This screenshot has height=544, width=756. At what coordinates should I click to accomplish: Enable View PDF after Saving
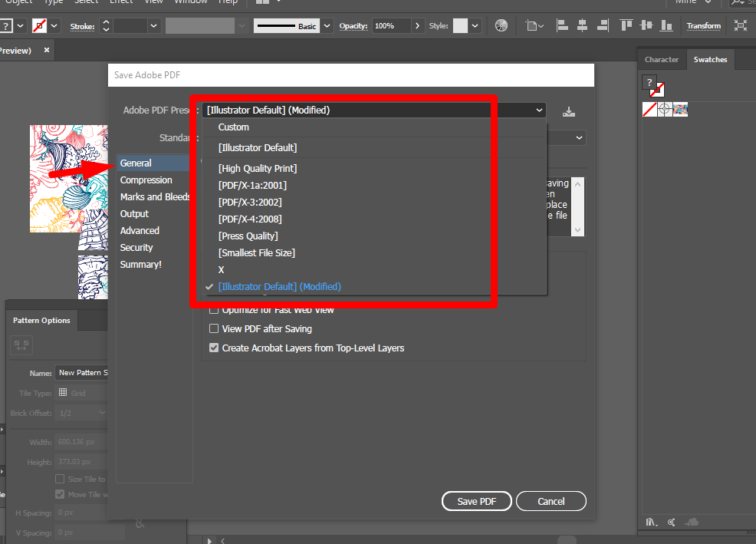[x=214, y=328]
